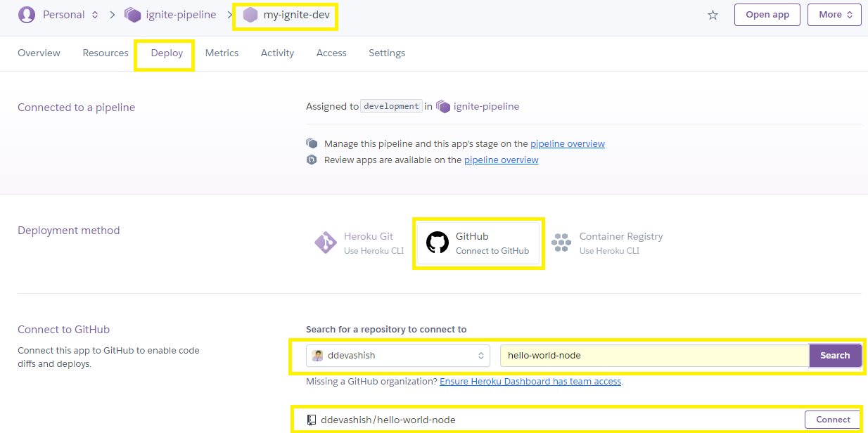Select the Deploy tab
Viewport: 868px width, 433px height.
pyautogui.click(x=167, y=53)
